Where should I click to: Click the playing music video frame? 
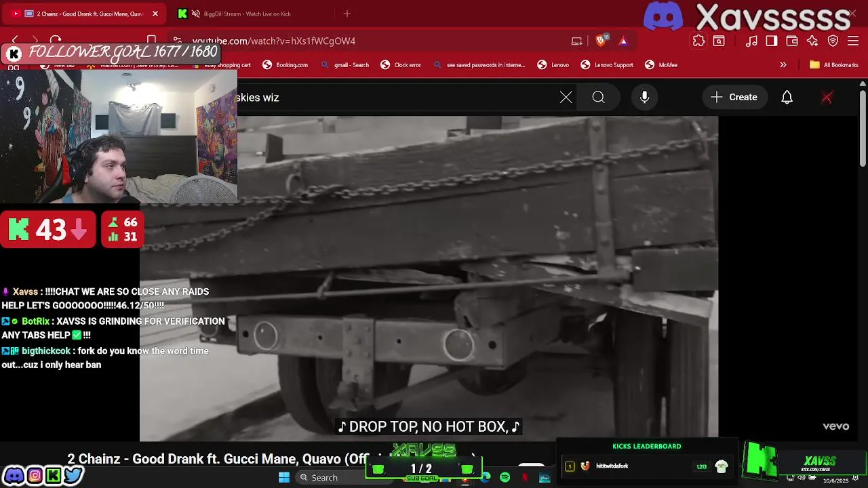[x=429, y=278]
